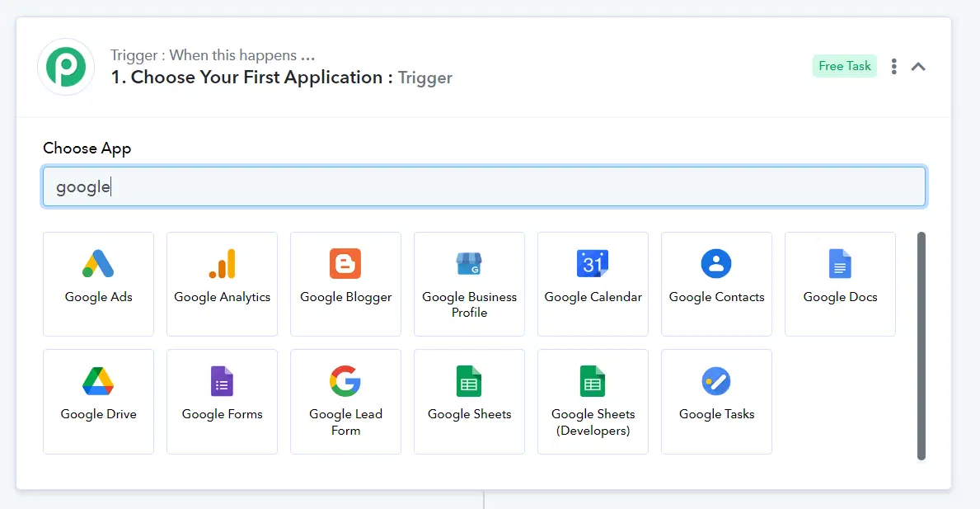Click the "Google Ads" label
This screenshot has width=980, height=509.
(98, 297)
